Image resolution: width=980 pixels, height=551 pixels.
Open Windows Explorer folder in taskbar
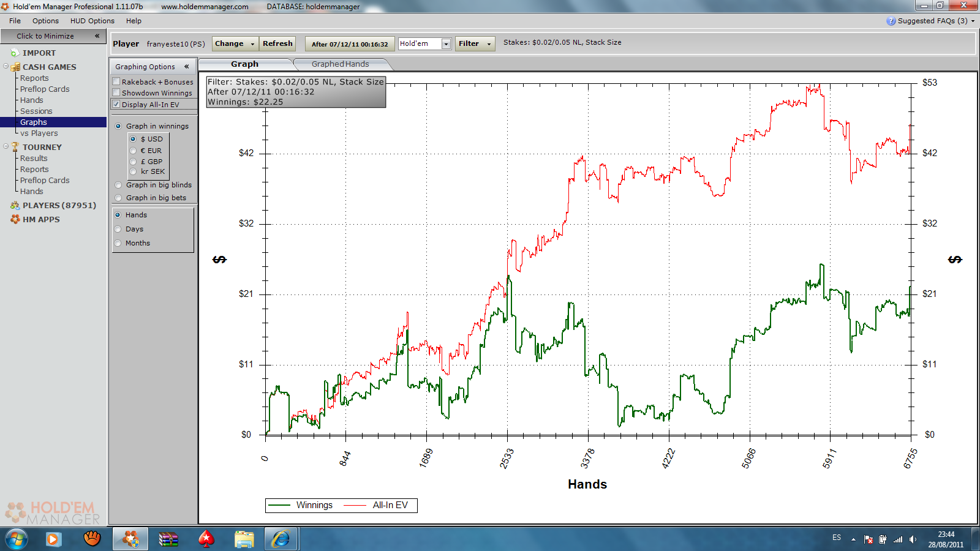(244, 539)
